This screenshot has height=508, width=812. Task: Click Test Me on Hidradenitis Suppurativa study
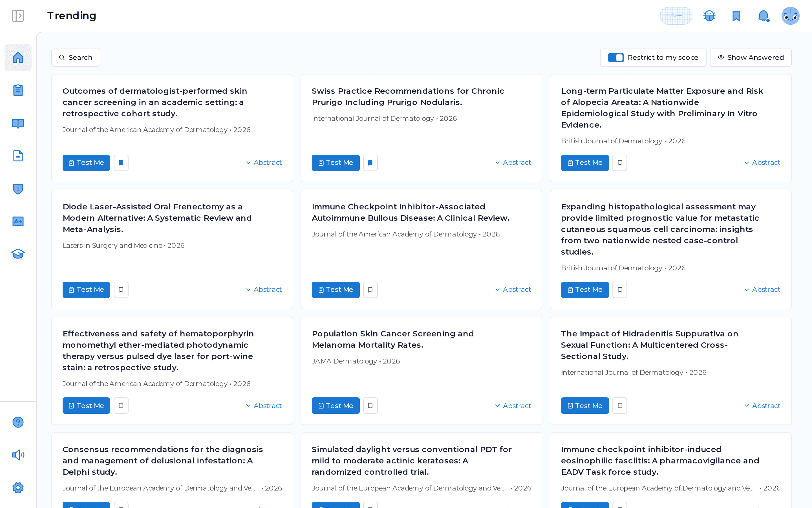tap(585, 406)
